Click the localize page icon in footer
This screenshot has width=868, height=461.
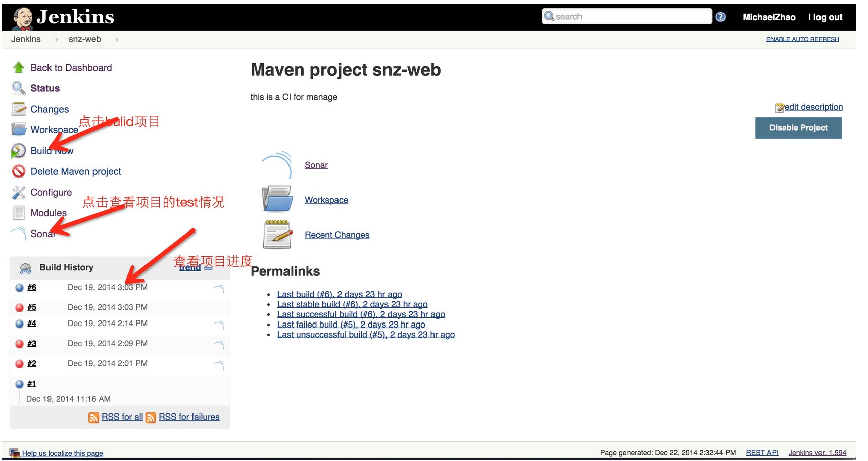tap(15, 453)
